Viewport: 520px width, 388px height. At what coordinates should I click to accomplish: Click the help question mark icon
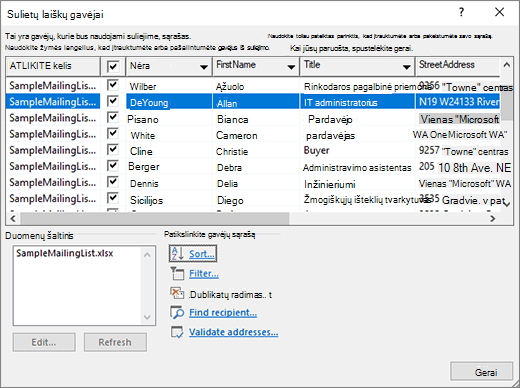click(x=461, y=12)
